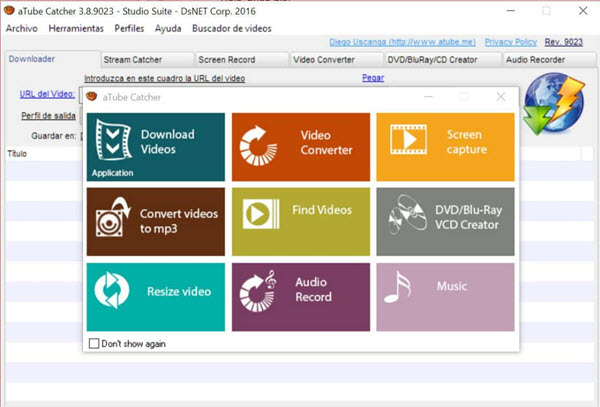This screenshot has width=600, height=407.
Task: Enable the Don't show again checkbox
Action: pos(95,344)
